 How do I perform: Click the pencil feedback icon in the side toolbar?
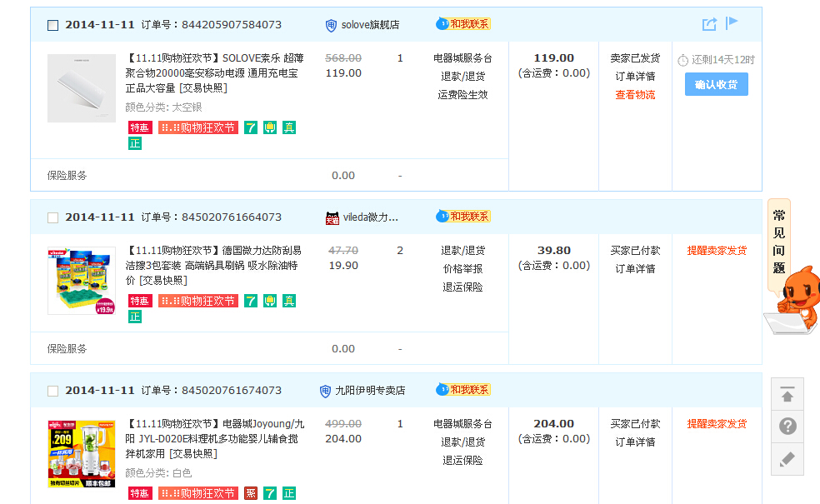coord(787,459)
